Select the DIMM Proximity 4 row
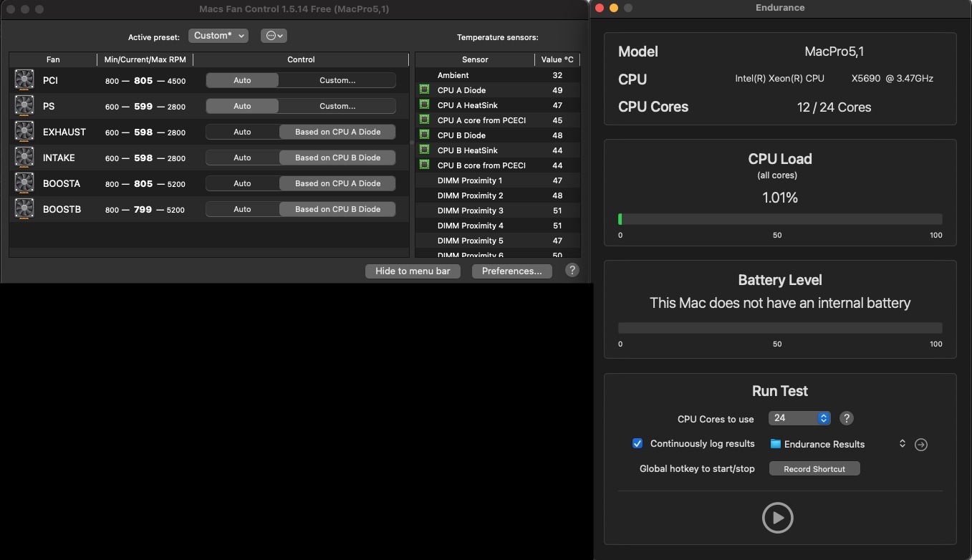The image size is (972, 560). click(x=498, y=226)
